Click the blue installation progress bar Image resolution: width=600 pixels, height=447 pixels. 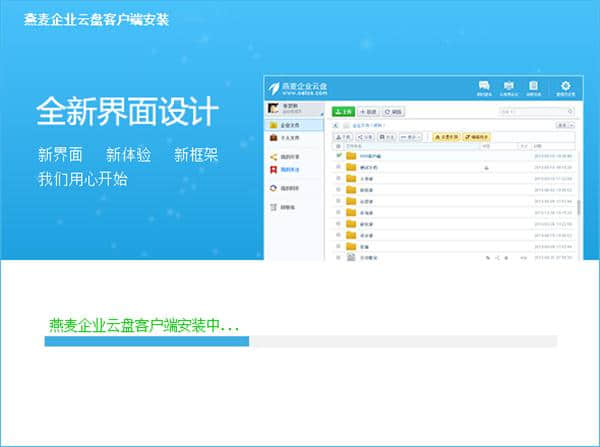click(147, 341)
